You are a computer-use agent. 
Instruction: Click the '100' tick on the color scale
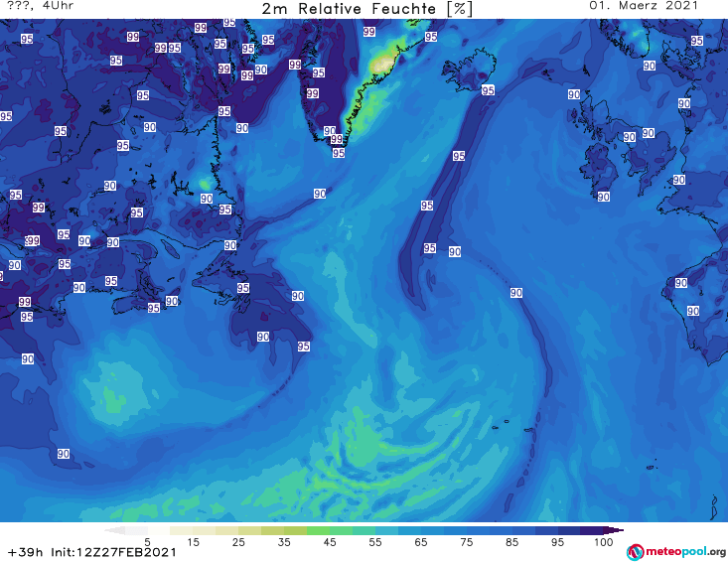click(x=604, y=542)
